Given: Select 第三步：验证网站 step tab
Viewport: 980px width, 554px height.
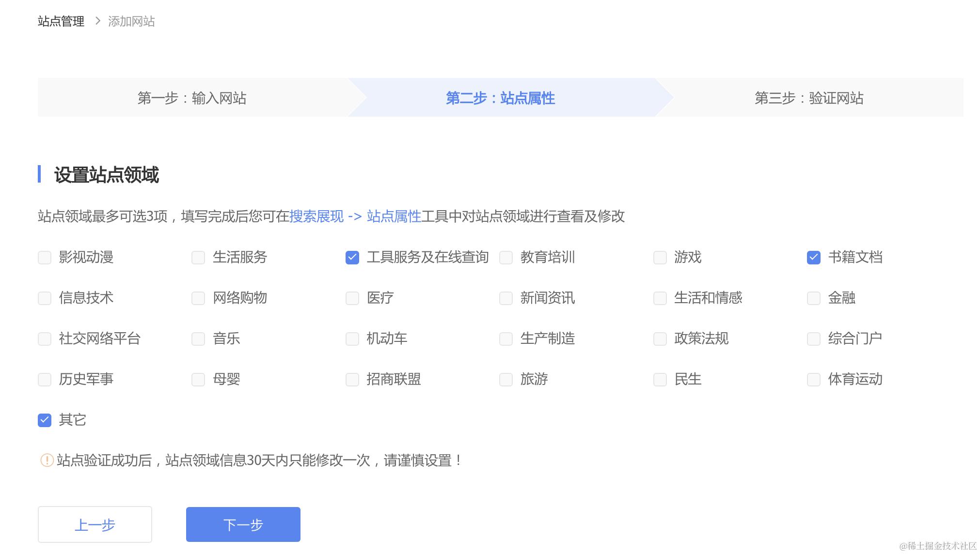Looking at the screenshot, I should click(x=808, y=98).
